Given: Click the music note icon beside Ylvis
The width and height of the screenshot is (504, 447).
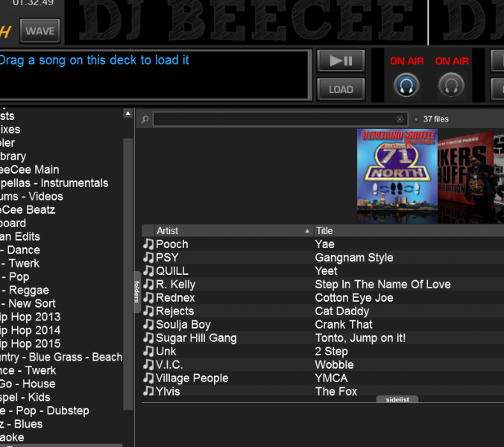Looking at the screenshot, I should coord(148,391).
